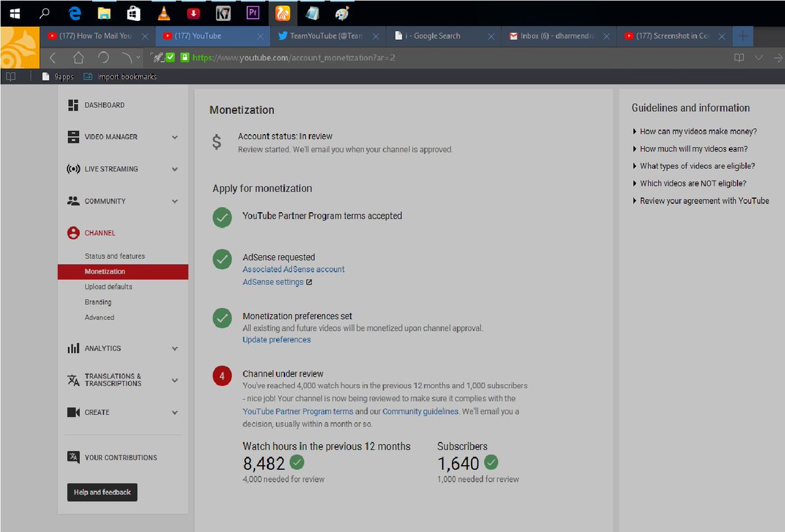Close the Gmail Inbox tab

click(x=606, y=37)
